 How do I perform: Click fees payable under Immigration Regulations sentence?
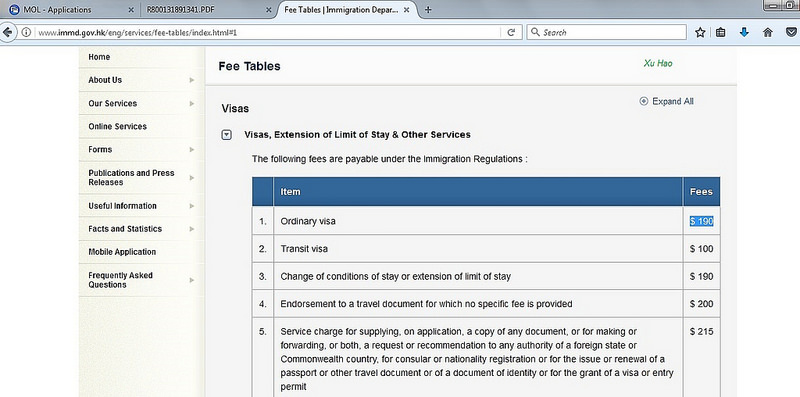[x=389, y=159]
